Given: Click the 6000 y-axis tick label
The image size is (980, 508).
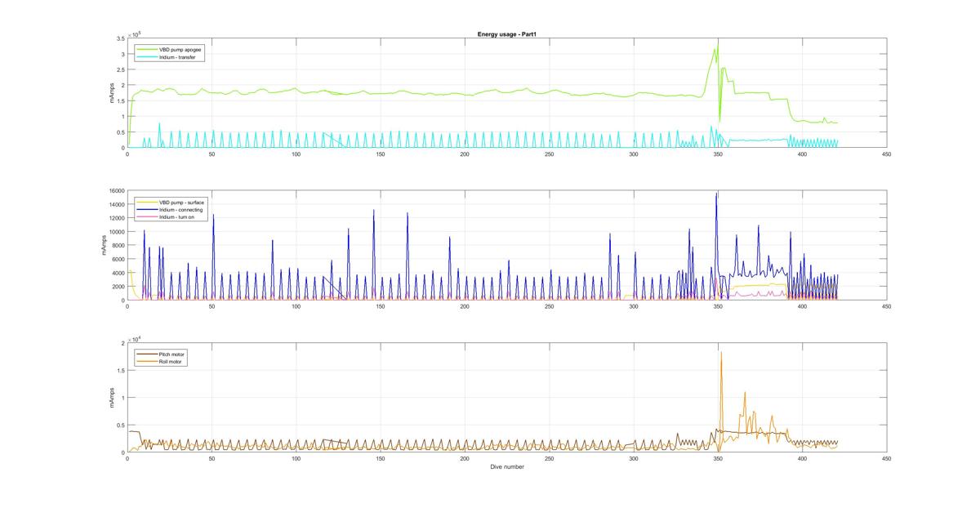Looking at the screenshot, I should (117, 259).
